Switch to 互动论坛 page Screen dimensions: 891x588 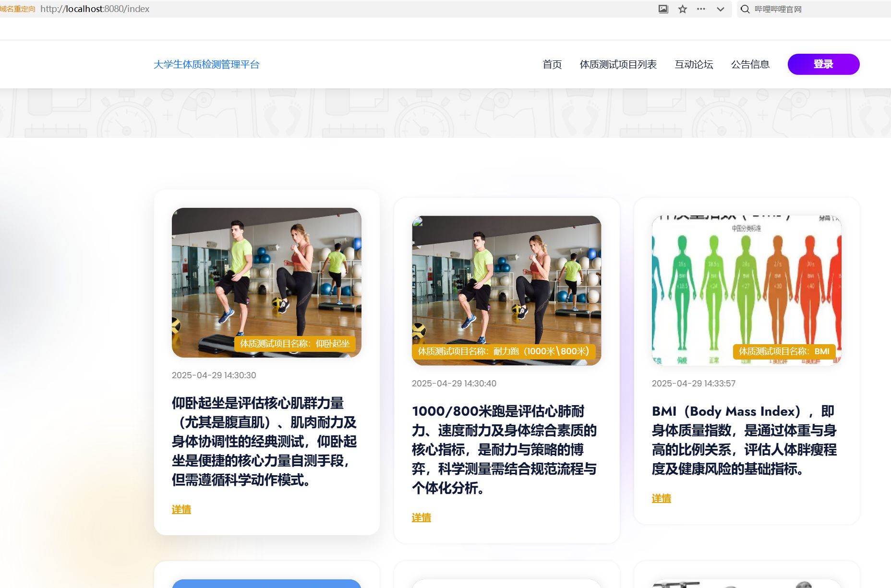(694, 64)
